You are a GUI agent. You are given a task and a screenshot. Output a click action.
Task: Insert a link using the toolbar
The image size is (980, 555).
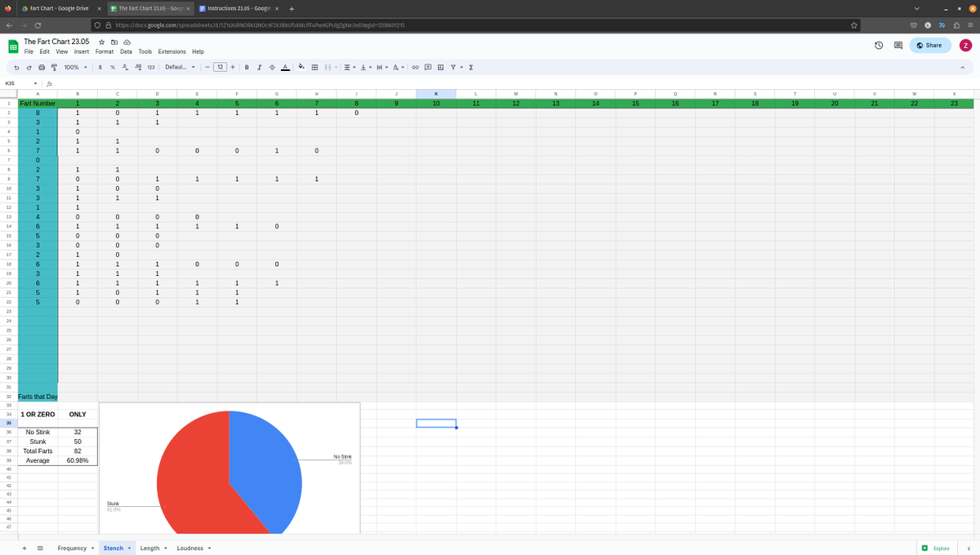pos(415,67)
